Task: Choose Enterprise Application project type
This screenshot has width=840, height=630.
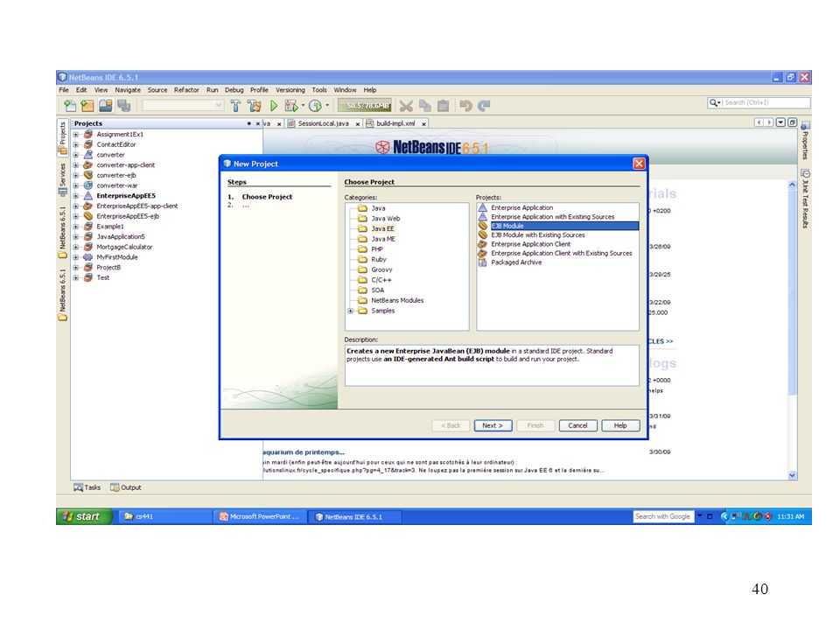Action: [521, 208]
